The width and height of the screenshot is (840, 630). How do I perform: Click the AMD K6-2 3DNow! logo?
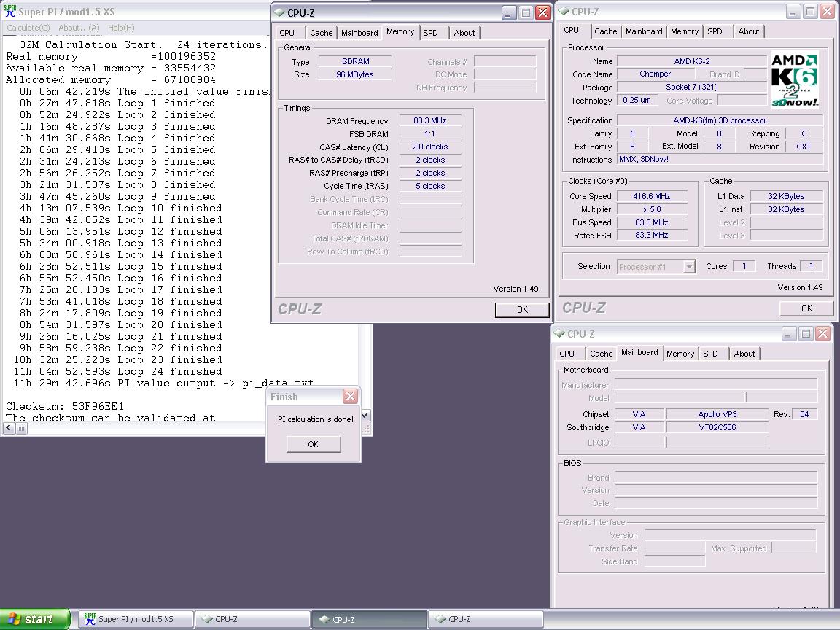tap(795, 79)
